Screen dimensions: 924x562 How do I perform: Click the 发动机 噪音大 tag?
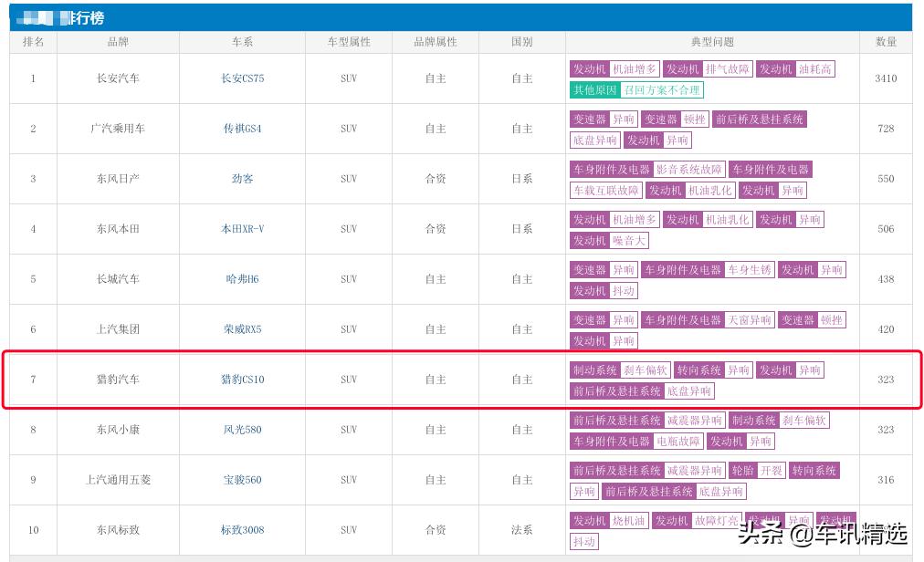tap(609, 240)
